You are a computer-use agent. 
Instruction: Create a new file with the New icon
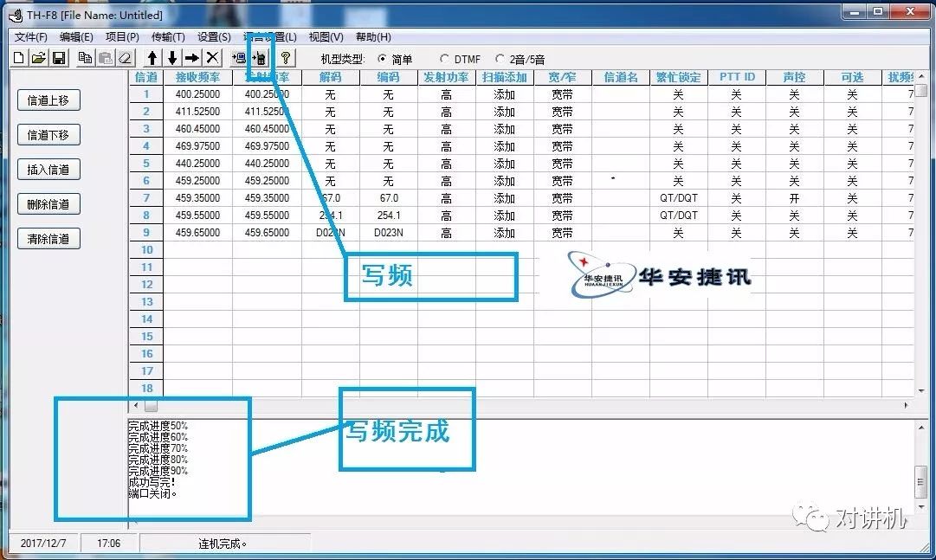18,57
